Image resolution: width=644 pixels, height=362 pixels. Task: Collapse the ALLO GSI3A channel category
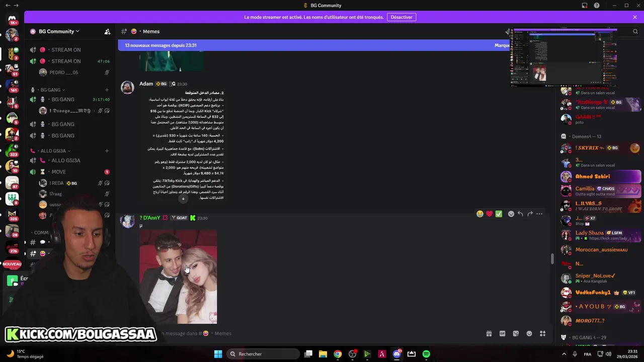(55, 151)
